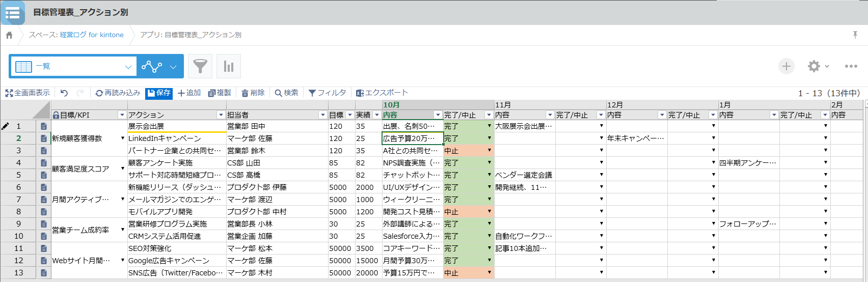
Task: Add a new record with plus icon
Action: (x=786, y=66)
